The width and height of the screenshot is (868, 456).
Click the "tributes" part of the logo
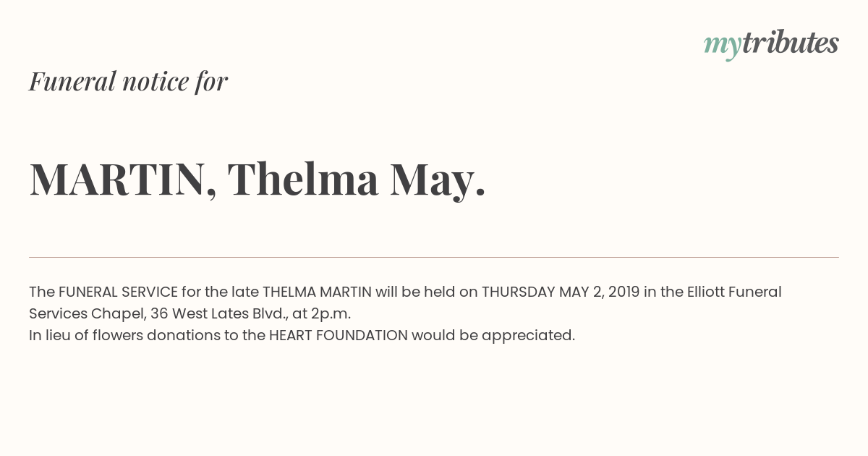pos(790,43)
